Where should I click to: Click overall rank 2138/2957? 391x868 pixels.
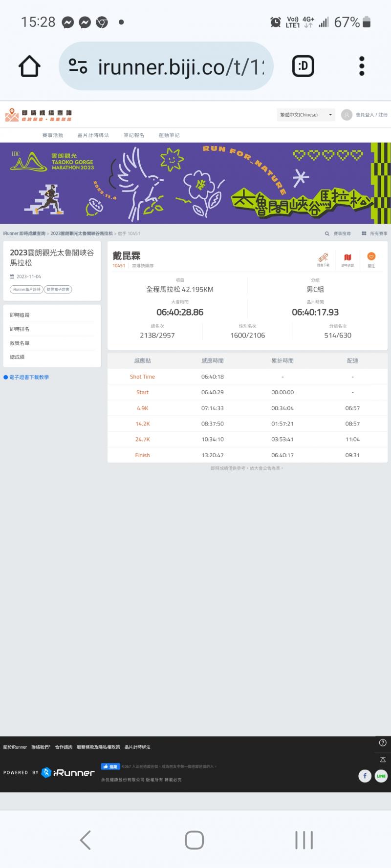pos(157,335)
